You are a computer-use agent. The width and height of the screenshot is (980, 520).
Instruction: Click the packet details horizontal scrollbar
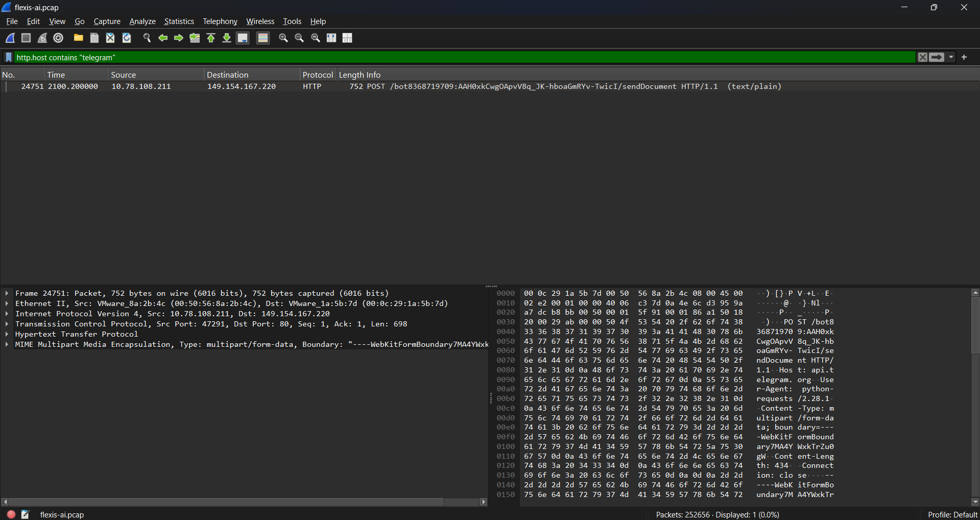click(226, 502)
